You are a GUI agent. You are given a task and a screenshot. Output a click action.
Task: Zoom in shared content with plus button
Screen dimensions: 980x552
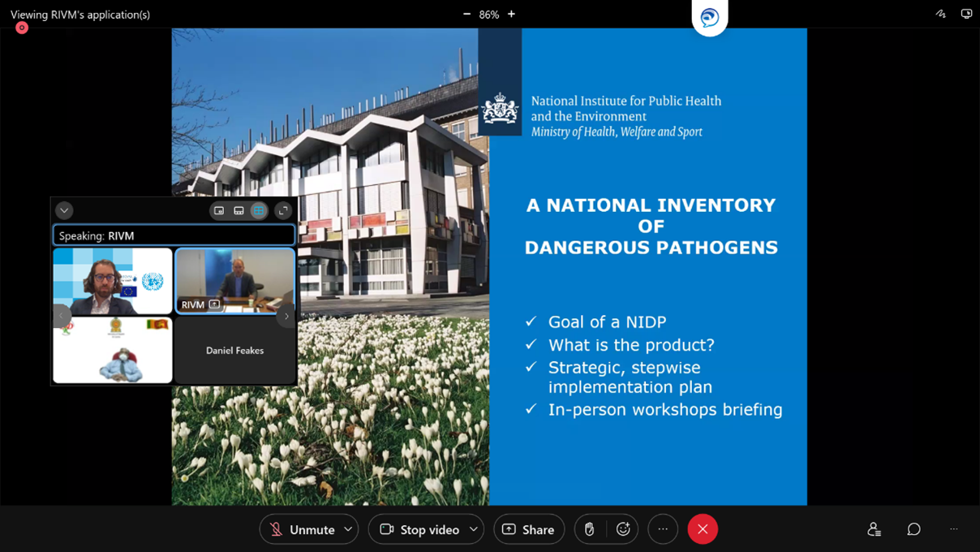511,14
